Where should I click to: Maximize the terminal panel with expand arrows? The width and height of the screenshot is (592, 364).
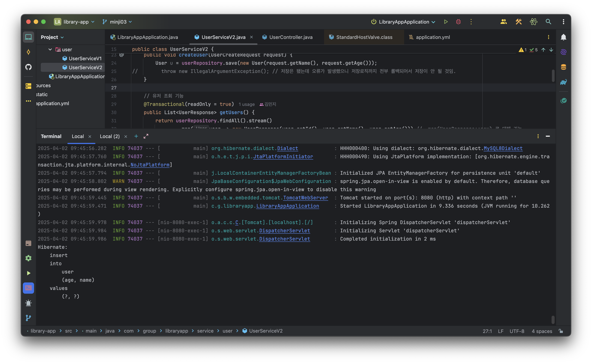pos(146,136)
